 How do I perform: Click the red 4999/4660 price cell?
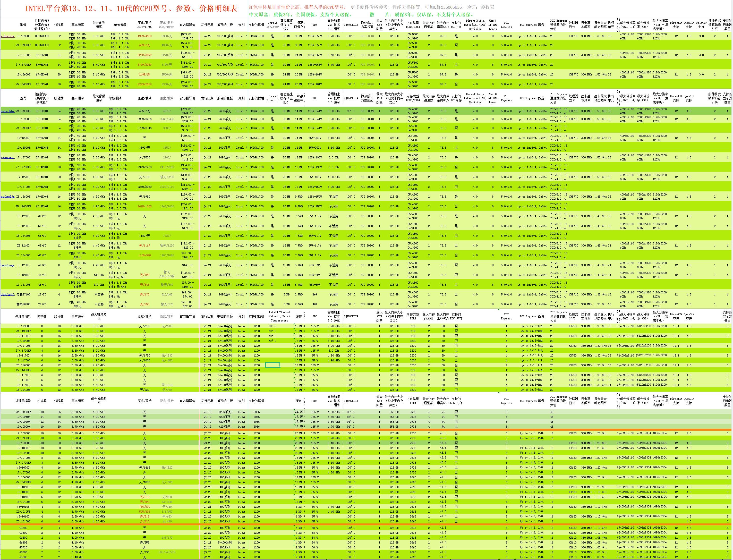point(144,36)
